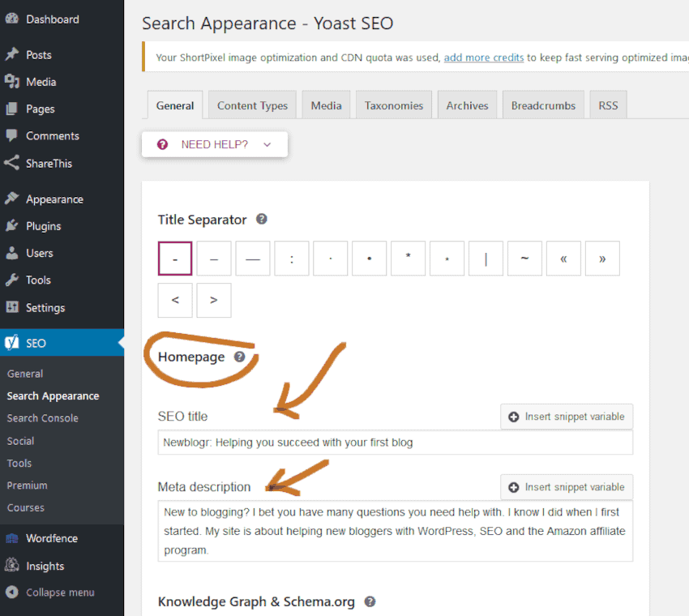Open Search Console submenu item

43,418
